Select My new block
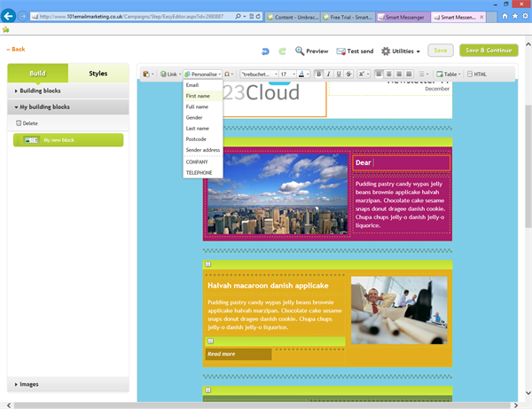 tap(68, 140)
